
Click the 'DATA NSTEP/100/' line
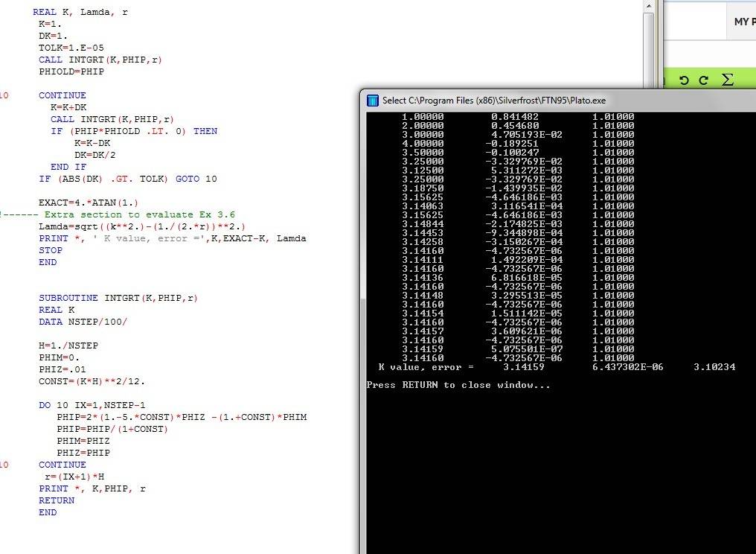83,322
